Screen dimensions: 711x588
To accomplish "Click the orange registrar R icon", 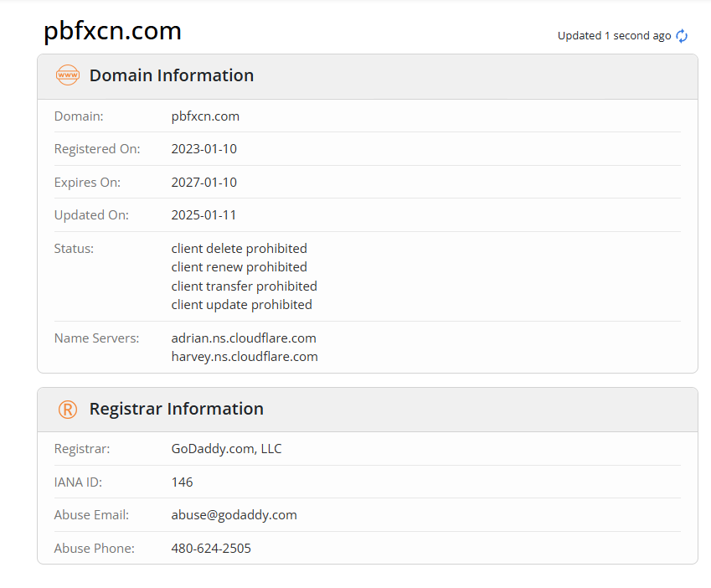I will (x=67, y=410).
